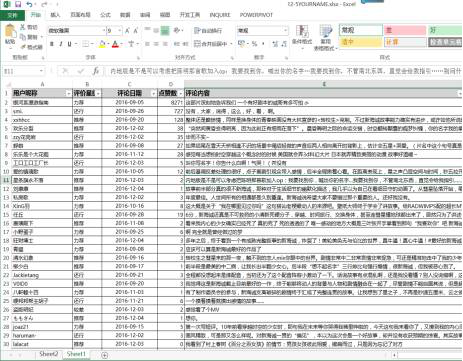This screenshot has height=361, width=463.
Task: Click the insert function fx icon
Action: click(96, 71)
